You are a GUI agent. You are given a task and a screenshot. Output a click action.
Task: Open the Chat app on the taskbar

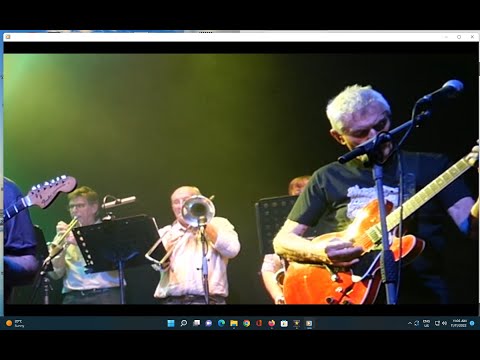tap(209, 323)
